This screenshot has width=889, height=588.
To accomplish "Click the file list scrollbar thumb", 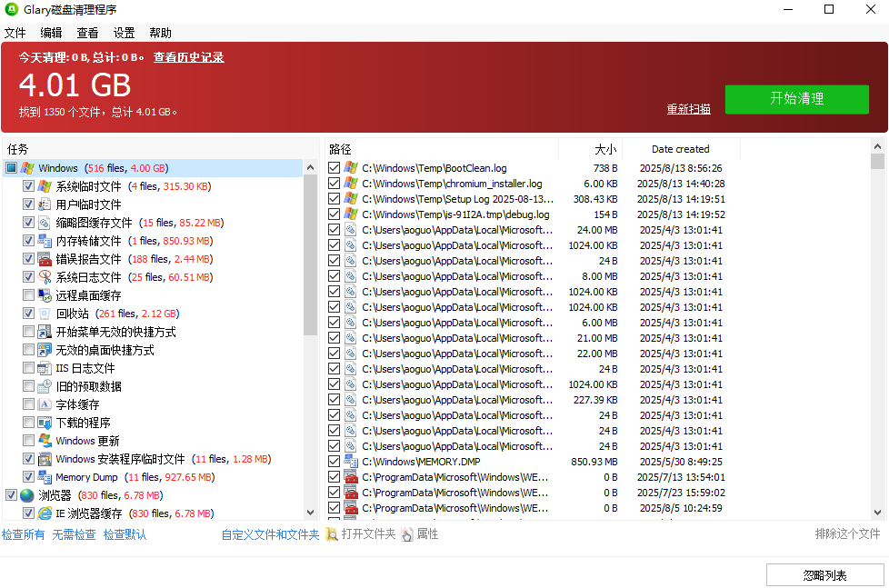I will pyautogui.click(x=878, y=161).
